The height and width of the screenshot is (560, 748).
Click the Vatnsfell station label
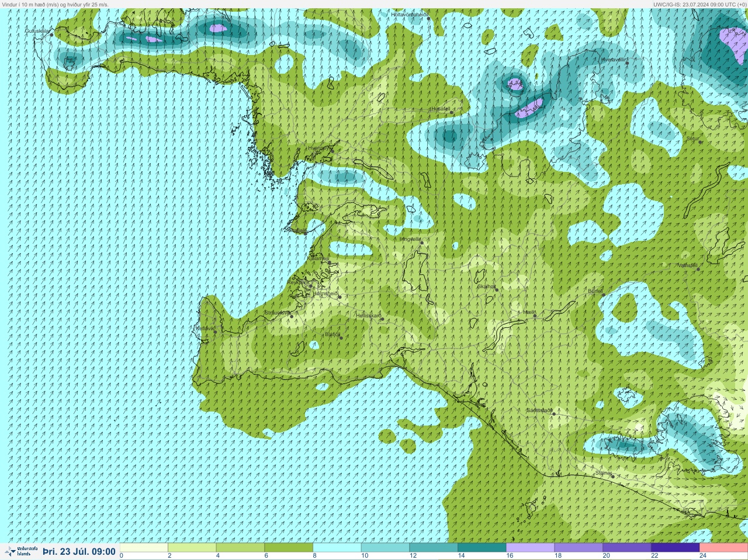pyautogui.click(x=687, y=265)
